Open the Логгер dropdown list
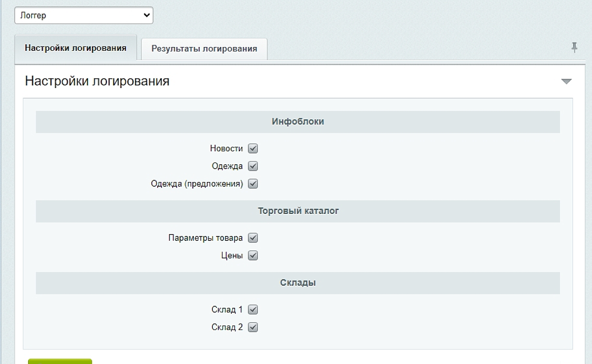The image size is (592, 364). (84, 15)
